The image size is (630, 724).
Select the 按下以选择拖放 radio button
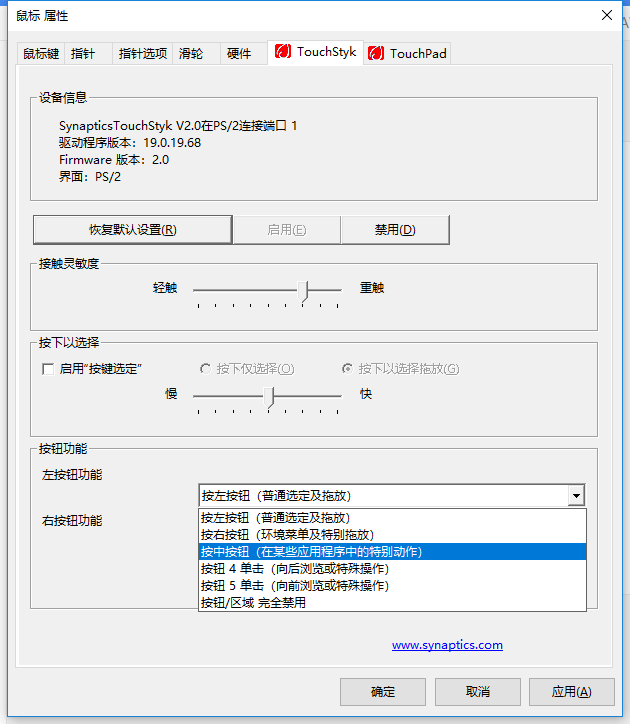click(x=348, y=369)
